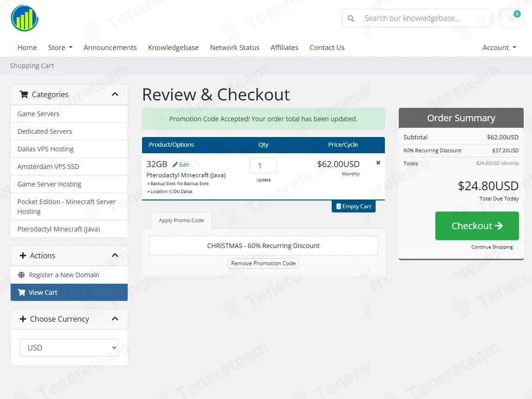This screenshot has width=532, height=399.
Task: Open Pocket Edition Minecraft Server Hosting category
Action: (69, 206)
